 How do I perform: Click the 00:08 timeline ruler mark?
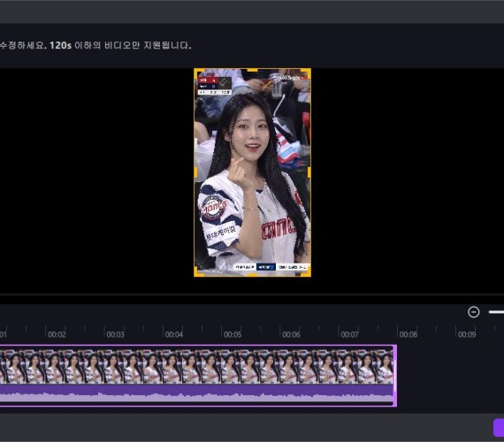click(409, 334)
